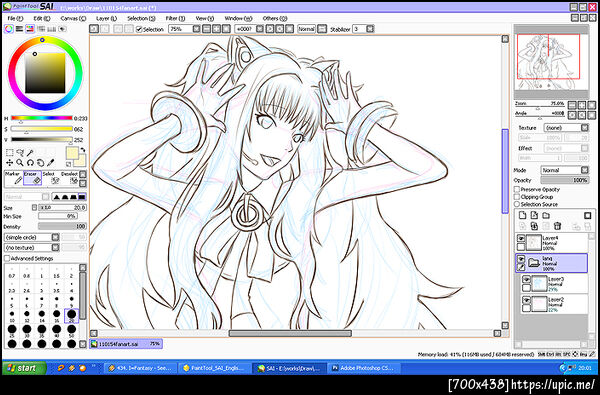Image resolution: width=600 pixels, height=395 pixels.
Task: Choose the Select pen tool
Action: click(51, 178)
